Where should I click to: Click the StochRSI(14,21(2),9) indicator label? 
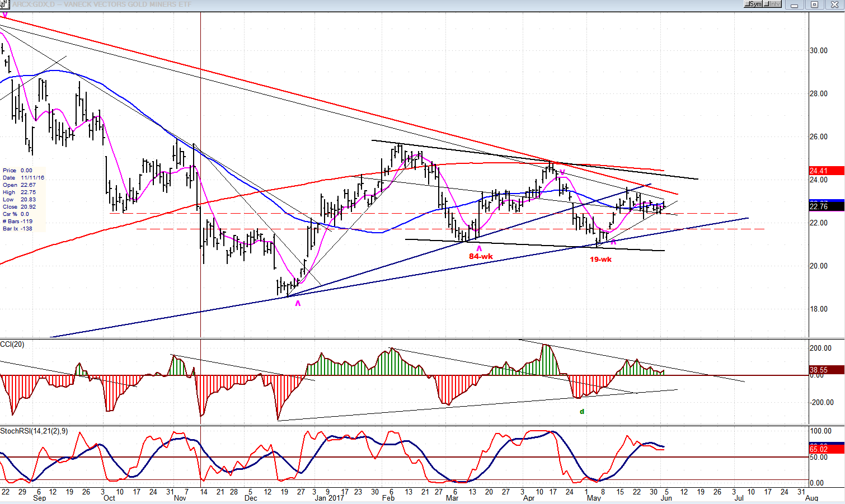[x=34, y=431]
